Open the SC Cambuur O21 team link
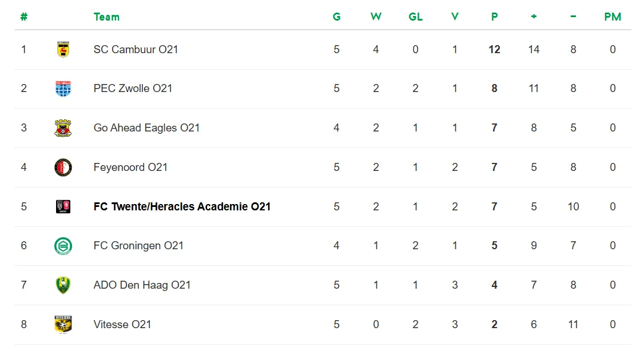The image size is (644, 351). (x=136, y=49)
